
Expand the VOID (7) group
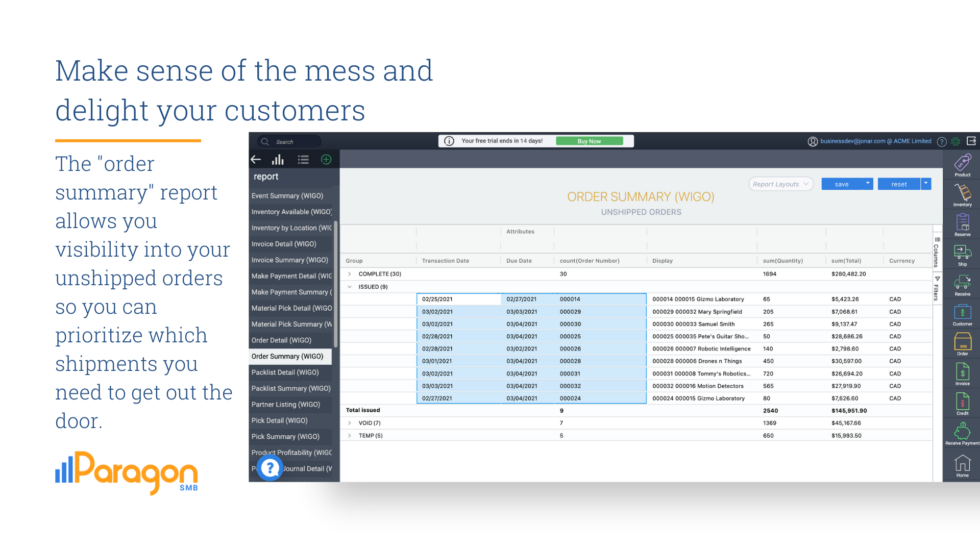pyautogui.click(x=350, y=423)
